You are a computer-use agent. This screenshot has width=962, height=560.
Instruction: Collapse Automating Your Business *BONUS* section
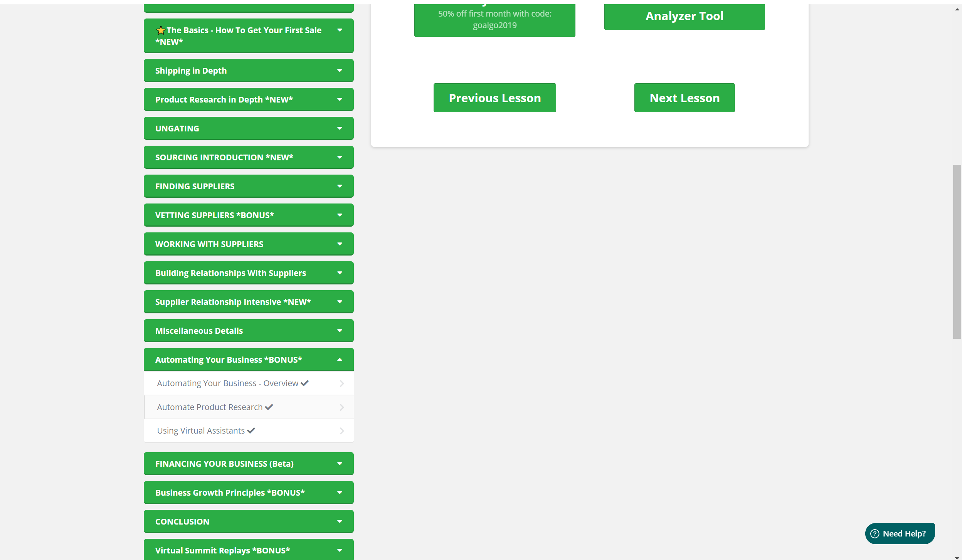pos(340,360)
